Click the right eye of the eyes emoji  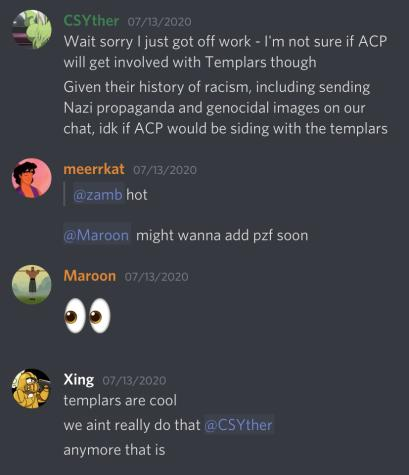99,315
